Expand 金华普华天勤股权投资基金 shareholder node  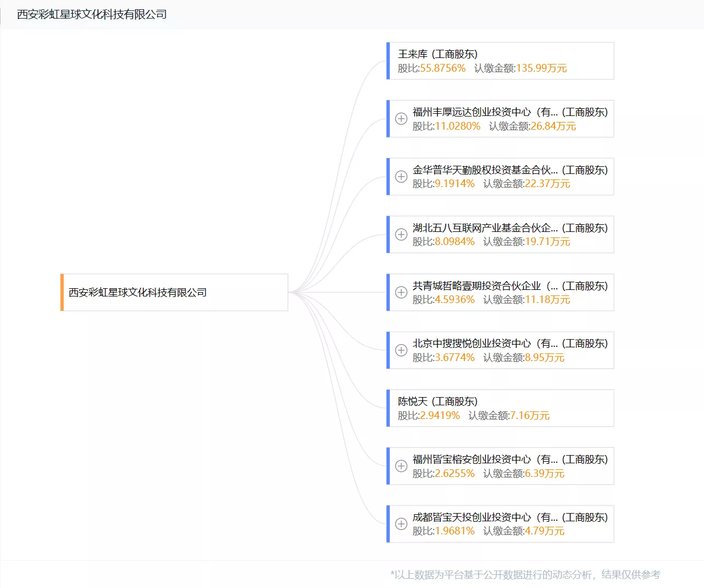(401, 177)
